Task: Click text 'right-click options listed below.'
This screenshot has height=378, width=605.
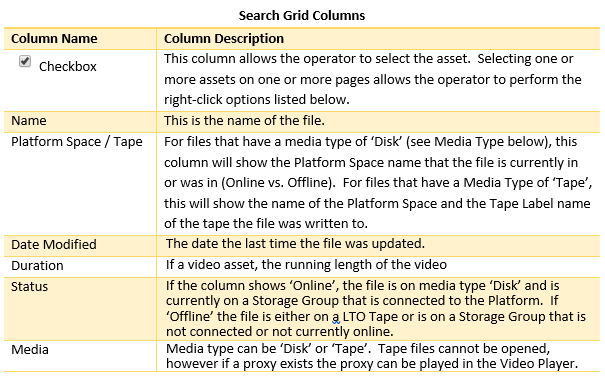Action: coord(257,100)
